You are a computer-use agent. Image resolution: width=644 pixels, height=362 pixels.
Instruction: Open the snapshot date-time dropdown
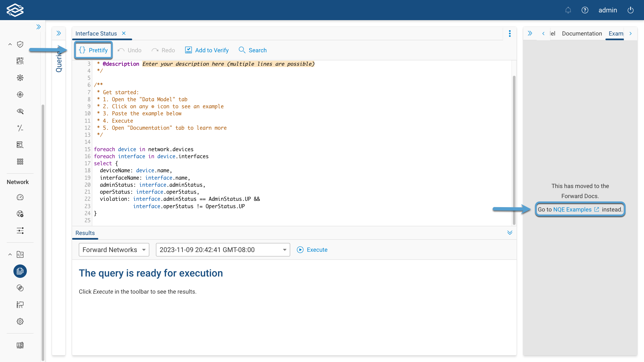click(x=223, y=249)
